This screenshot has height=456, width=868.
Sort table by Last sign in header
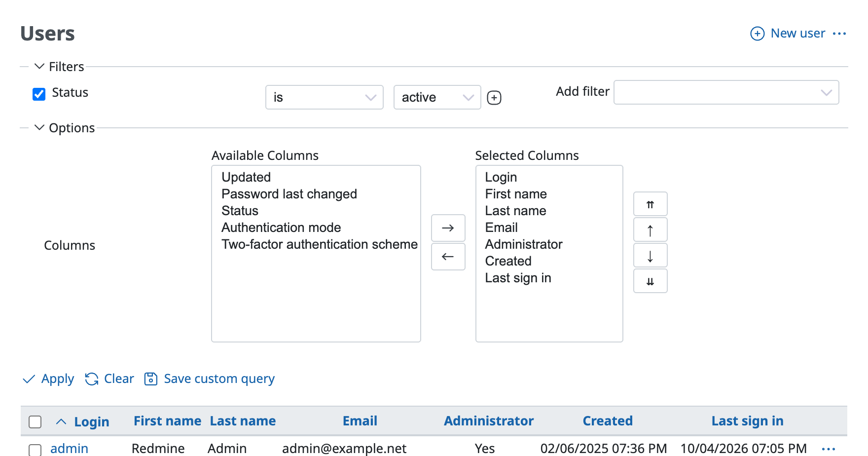(x=747, y=421)
